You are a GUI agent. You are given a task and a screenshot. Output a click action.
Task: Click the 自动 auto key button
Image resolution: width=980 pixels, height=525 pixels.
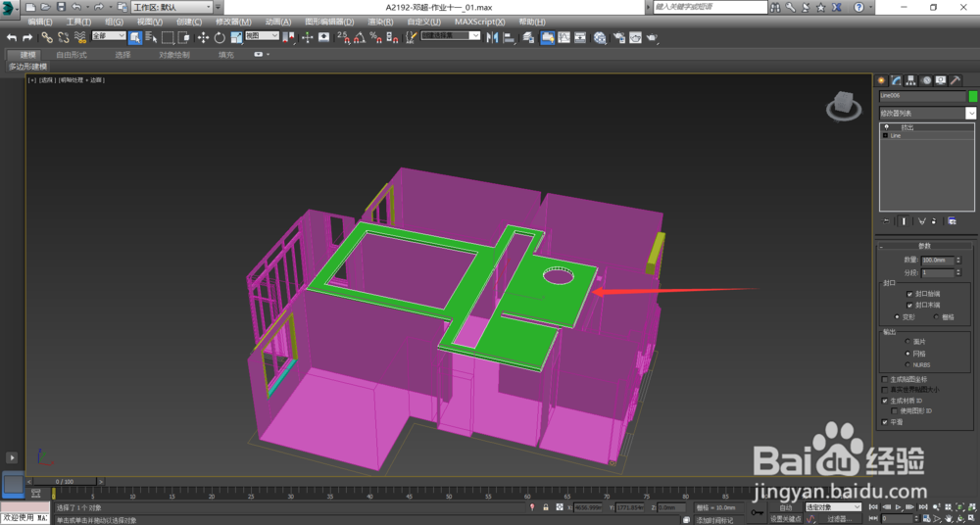click(786, 507)
